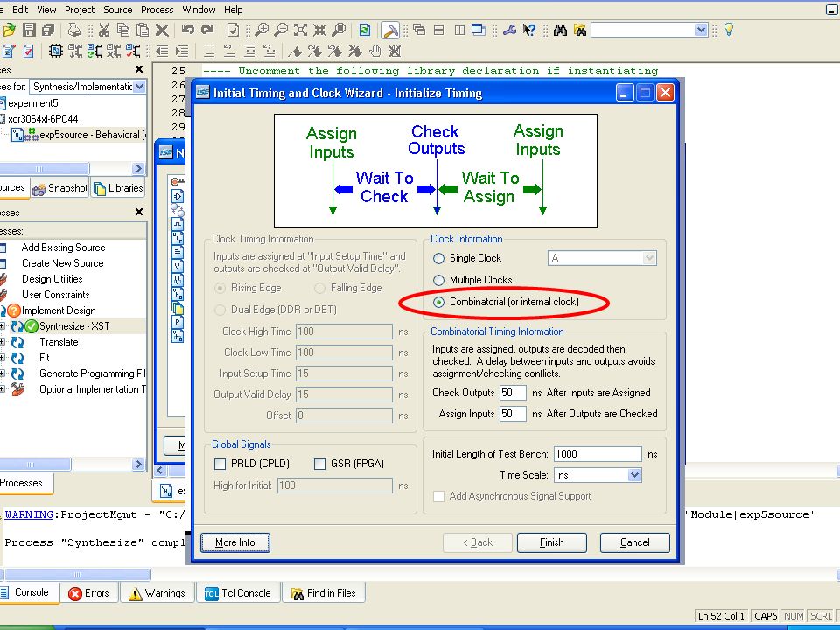Enable the PRLD (CPLD) checkbox
Screen dimensions: 840x630
(x=220, y=464)
